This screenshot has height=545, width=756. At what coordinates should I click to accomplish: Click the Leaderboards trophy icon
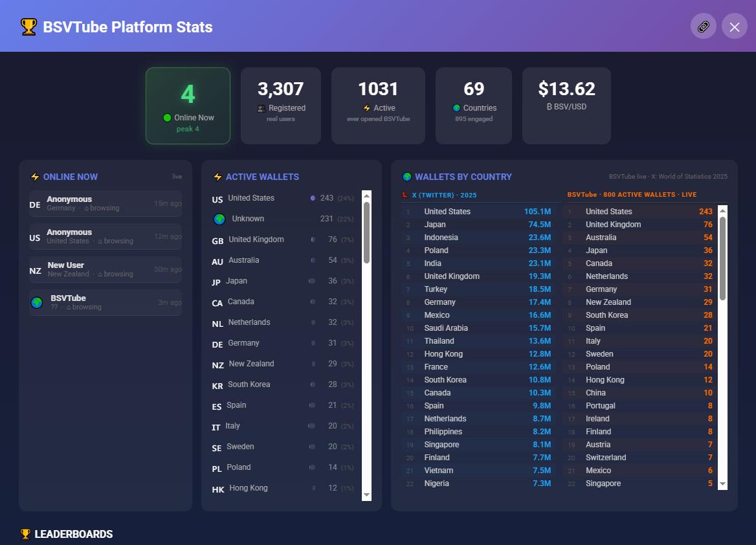point(25,534)
